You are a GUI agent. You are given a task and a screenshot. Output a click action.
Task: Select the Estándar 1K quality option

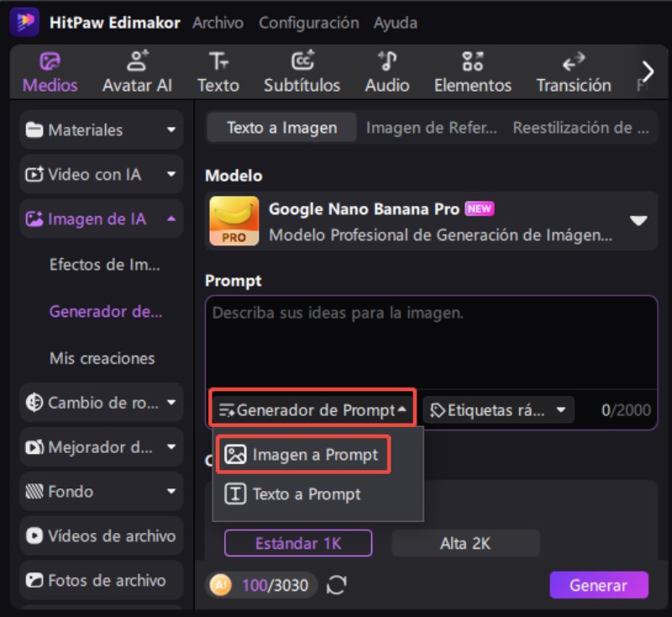pyautogui.click(x=298, y=544)
